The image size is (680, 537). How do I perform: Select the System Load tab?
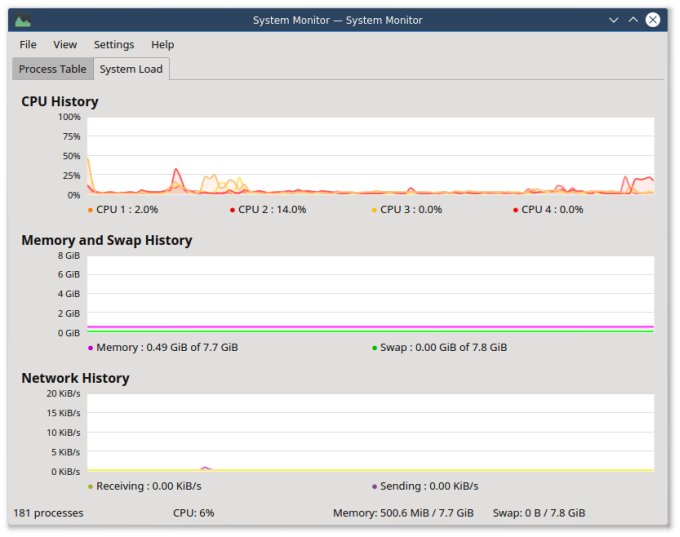click(131, 69)
